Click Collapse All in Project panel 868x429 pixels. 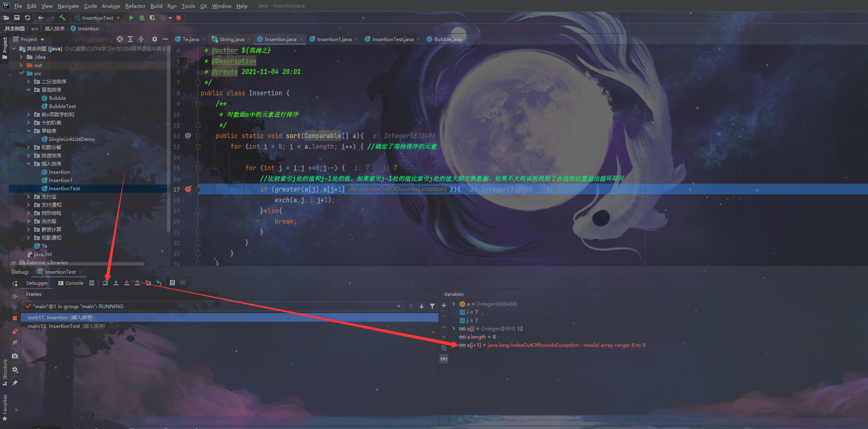[x=141, y=39]
